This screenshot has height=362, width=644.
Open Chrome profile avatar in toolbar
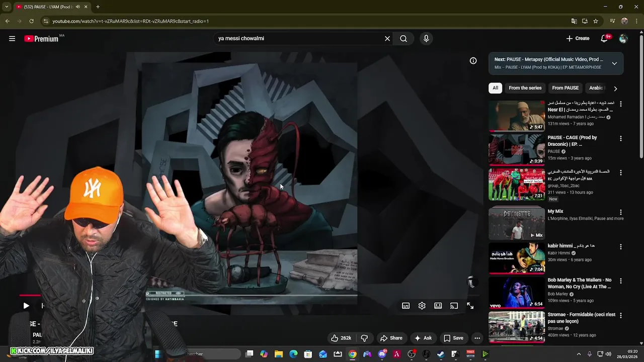click(624, 21)
